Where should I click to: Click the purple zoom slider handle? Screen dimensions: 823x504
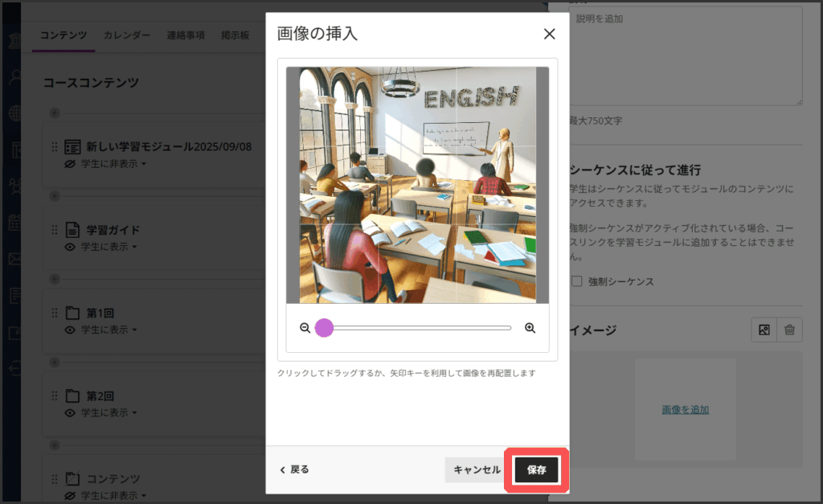point(324,328)
